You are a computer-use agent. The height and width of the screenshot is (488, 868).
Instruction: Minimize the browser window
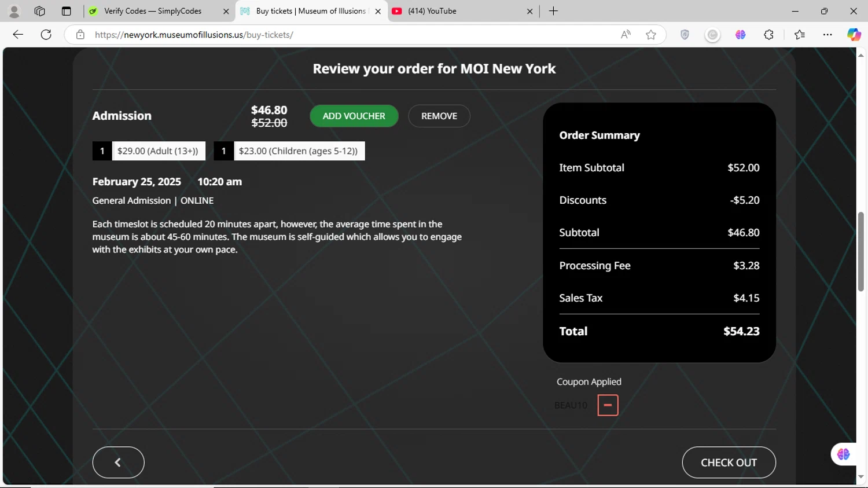[x=795, y=11]
